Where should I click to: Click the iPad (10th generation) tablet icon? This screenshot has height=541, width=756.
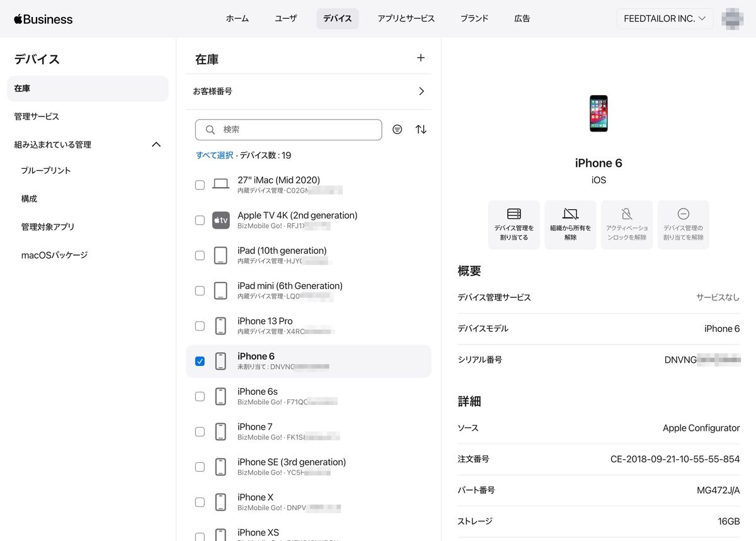pyautogui.click(x=220, y=255)
